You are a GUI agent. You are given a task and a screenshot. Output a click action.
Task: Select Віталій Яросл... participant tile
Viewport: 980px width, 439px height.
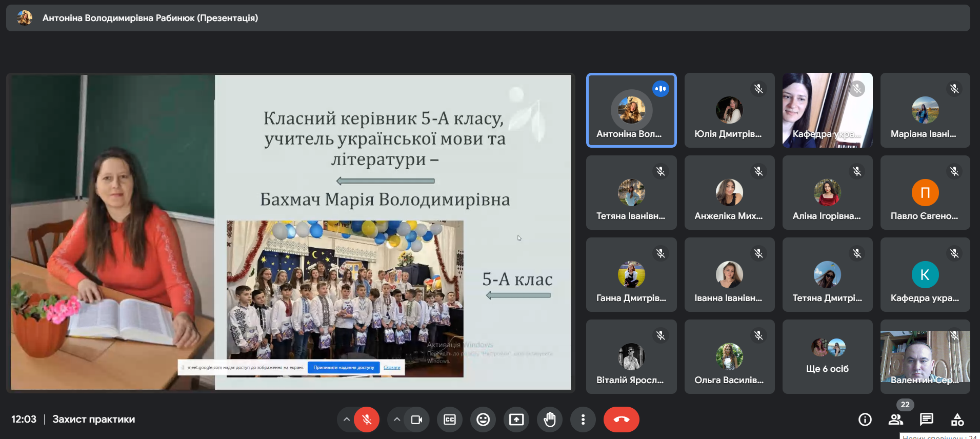click(x=631, y=356)
